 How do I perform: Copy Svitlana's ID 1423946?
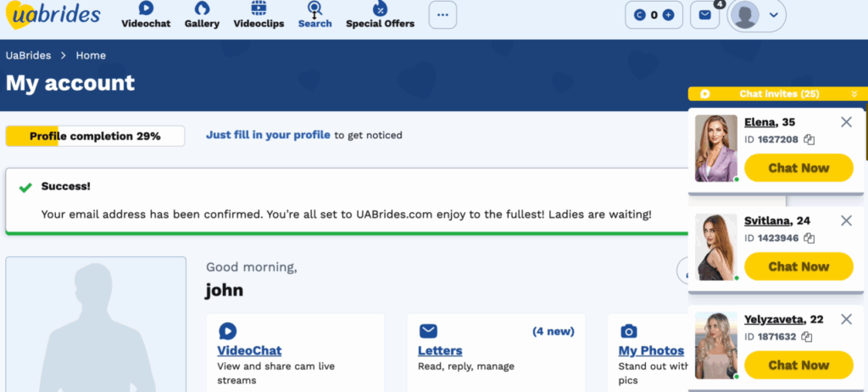tap(810, 238)
